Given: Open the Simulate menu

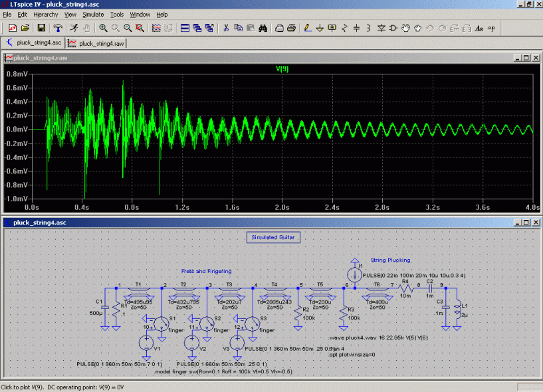Looking at the screenshot, I should click(92, 14).
